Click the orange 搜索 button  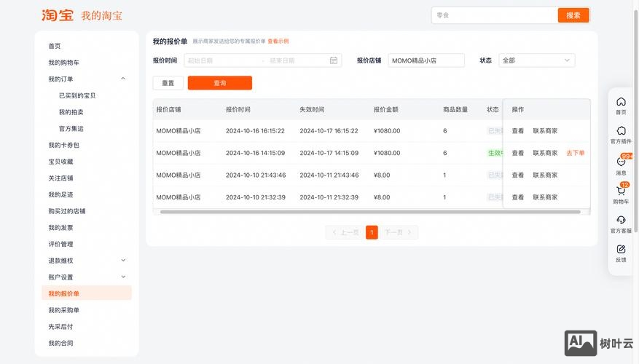573,15
